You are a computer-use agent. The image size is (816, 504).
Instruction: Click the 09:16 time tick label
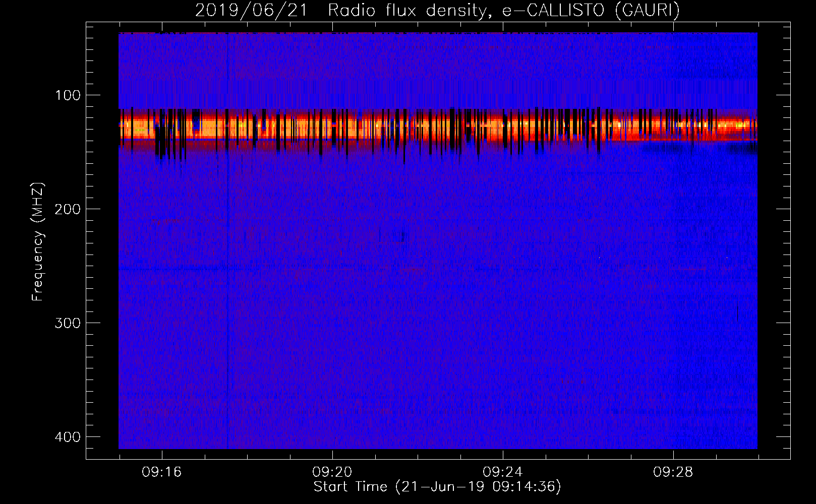click(x=162, y=472)
